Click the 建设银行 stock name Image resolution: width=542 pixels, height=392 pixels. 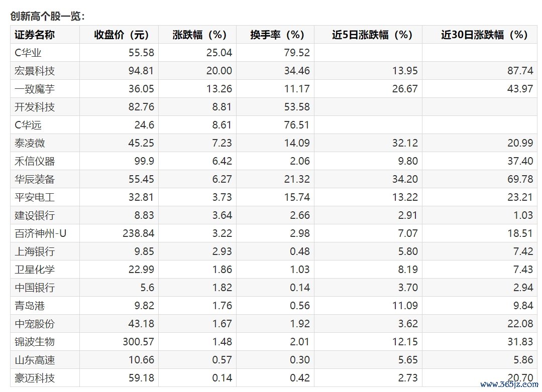pos(35,215)
